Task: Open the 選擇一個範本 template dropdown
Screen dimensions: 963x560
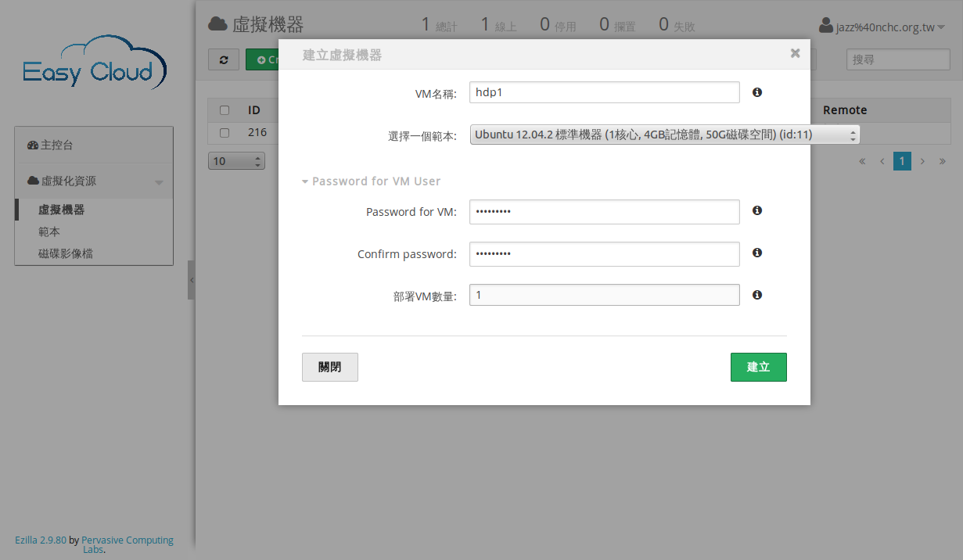Action: 664,135
